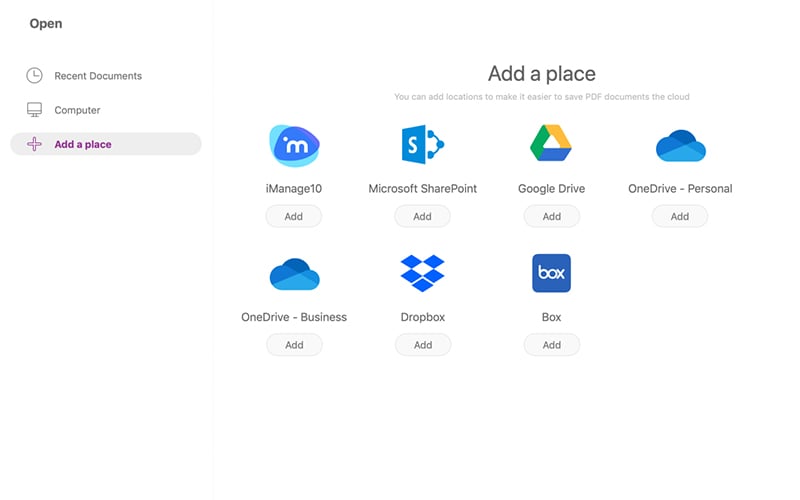Click the Box logo icon
800x500 pixels.
pyautogui.click(x=552, y=273)
